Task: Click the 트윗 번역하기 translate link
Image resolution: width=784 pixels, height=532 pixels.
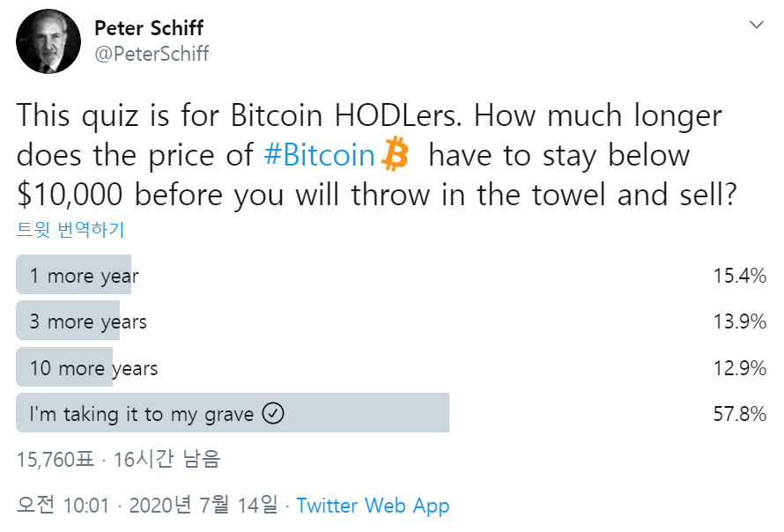Action: click(70, 231)
